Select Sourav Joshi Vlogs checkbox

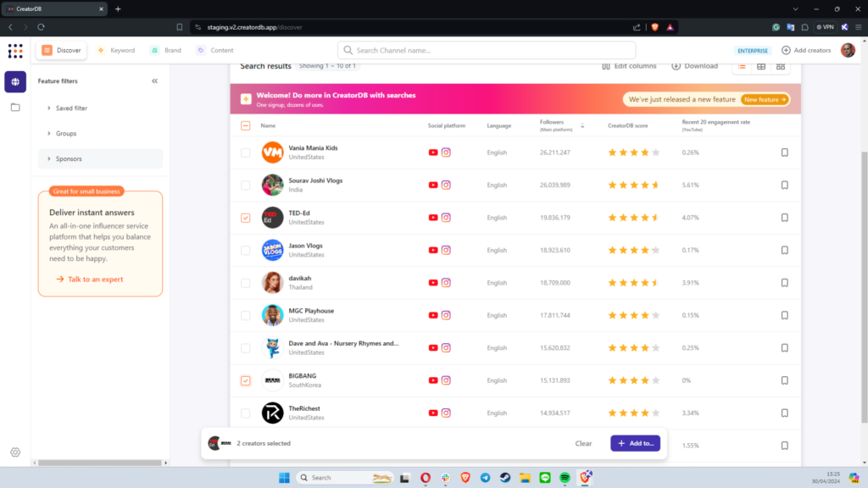click(x=245, y=186)
